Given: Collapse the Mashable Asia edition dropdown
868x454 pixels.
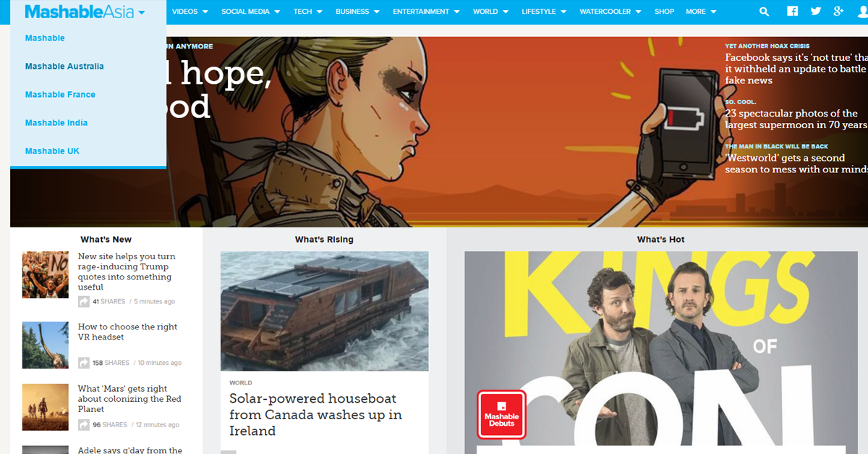Looking at the screenshot, I should 85,12.
